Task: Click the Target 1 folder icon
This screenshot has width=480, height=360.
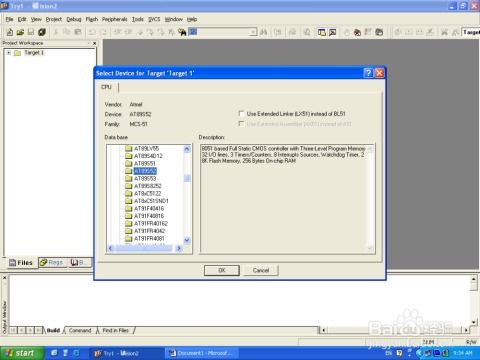Action: click(18, 53)
